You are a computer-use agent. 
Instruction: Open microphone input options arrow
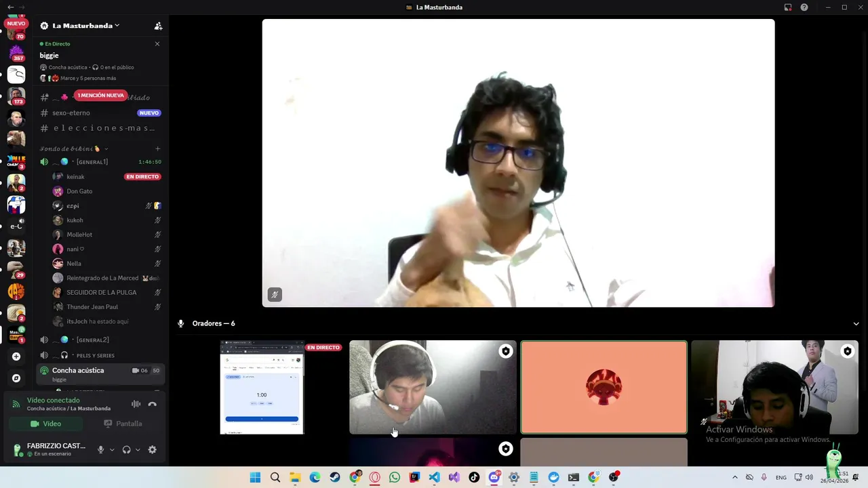[x=112, y=449]
